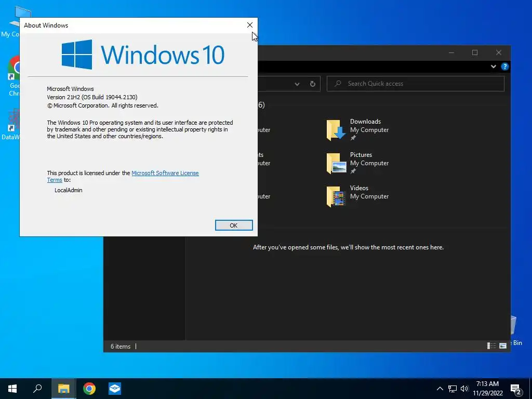Show hidden system tray icons
Viewport: 532px width, 399px height.
tap(440, 389)
